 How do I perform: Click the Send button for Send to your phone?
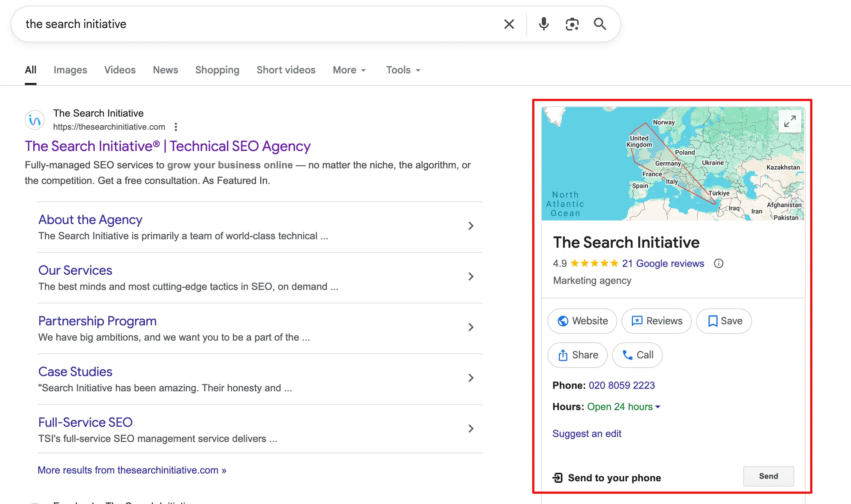pyautogui.click(x=768, y=476)
